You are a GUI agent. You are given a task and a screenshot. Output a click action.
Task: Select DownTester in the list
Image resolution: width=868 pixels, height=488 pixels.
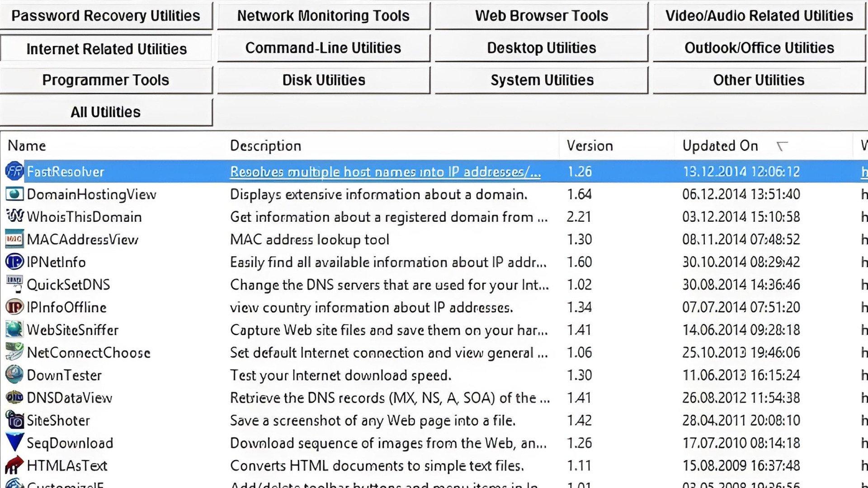[x=64, y=375]
